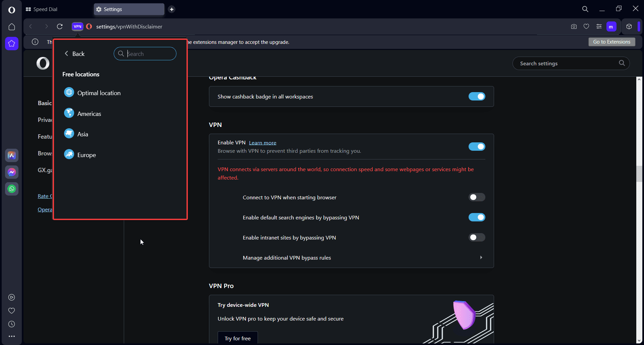Viewport: 644px width, 345px height.
Task: Open the heart bookmarks sidebar icon
Action: [x=12, y=311]
